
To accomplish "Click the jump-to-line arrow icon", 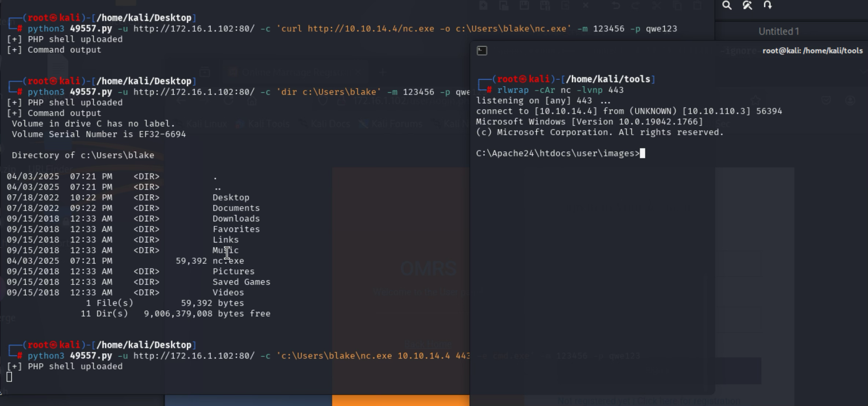I will 767,5.
